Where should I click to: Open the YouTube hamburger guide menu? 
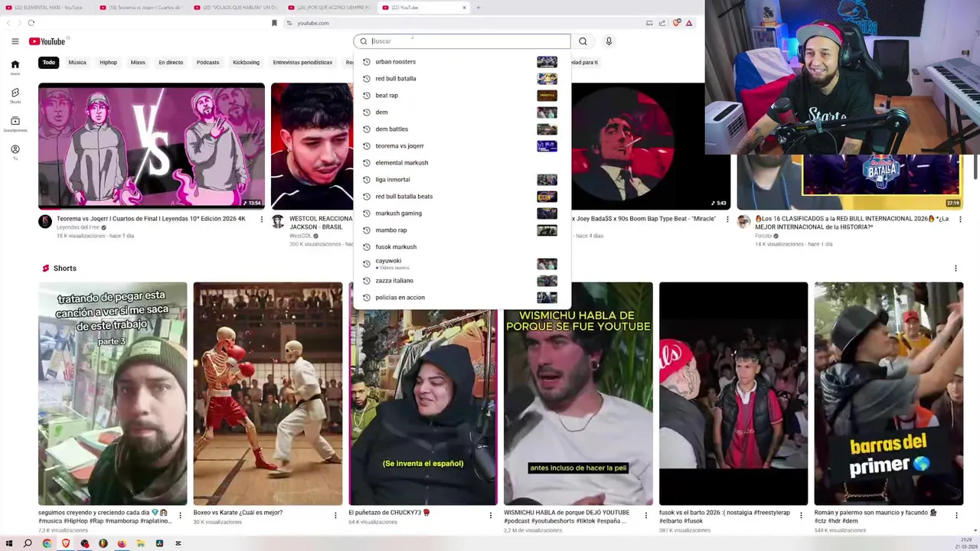(15, 41)
